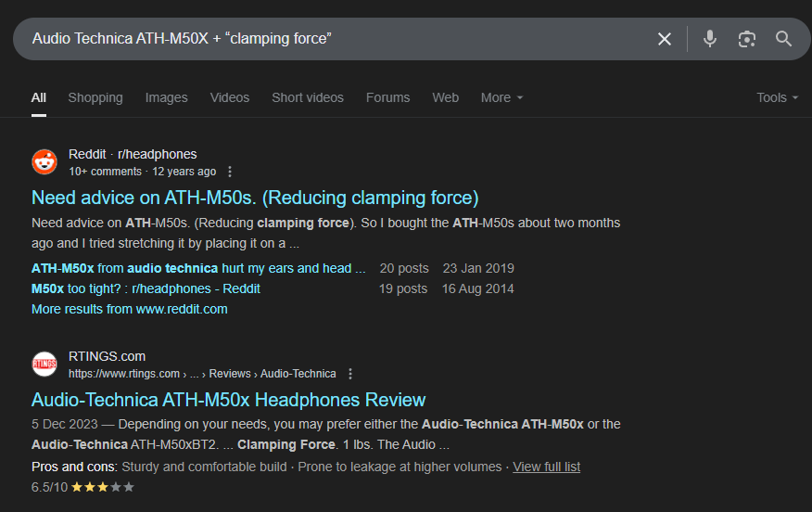The width and height of the screenshot is (812, 512).
Task: Open 'M50x too tight?' Reddit link
Action: (x=146, y=288)
